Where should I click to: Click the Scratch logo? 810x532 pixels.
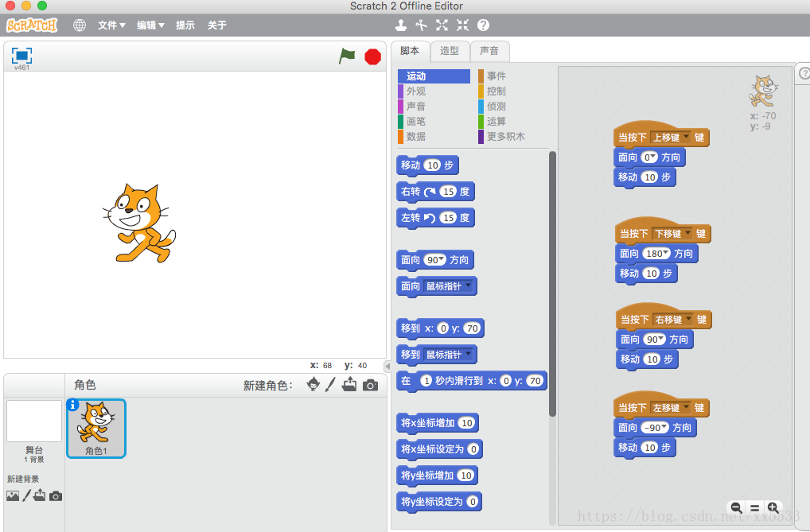pyautogui.click(x=32, y=25)
